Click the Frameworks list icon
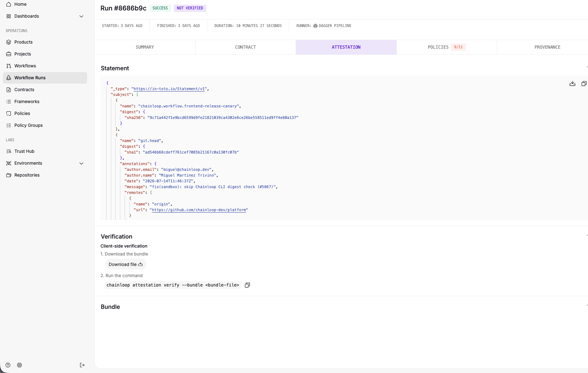The height and width of the screenshot is (373, 588). pos(9,102)
